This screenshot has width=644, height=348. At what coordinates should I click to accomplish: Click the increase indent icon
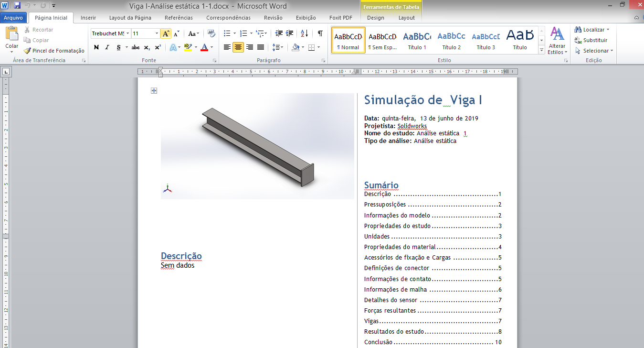tap(290, 33)
